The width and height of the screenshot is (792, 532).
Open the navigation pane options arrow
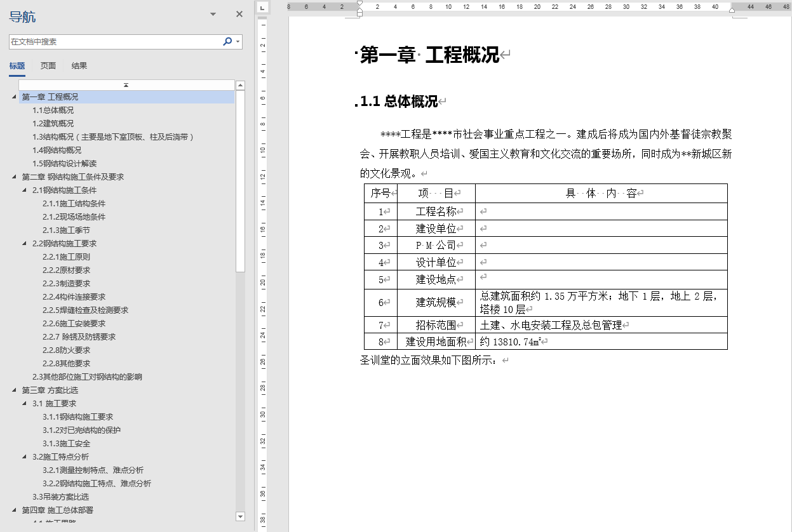tap(212, 13)
